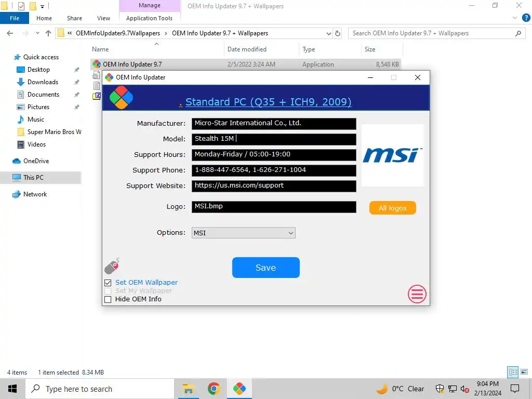Viewport: 532px width, 399px height.
Task: Open the recent locations dropdown arrow
Action: [37, 33]
